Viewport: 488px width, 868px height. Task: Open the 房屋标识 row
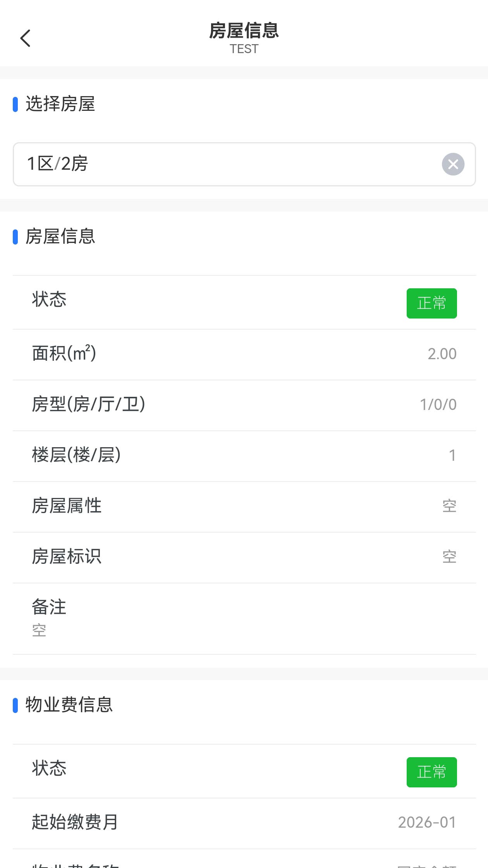tap(244, 557)
